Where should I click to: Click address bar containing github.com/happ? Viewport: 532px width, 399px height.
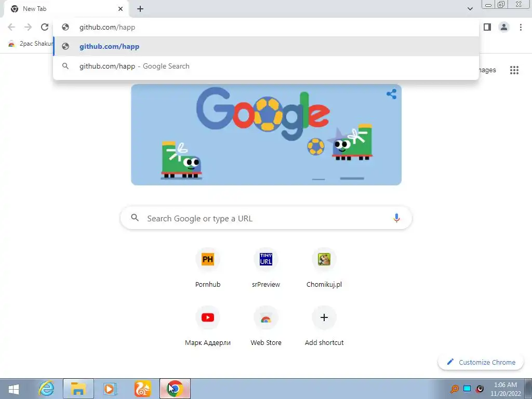click(x=266, y=27)
